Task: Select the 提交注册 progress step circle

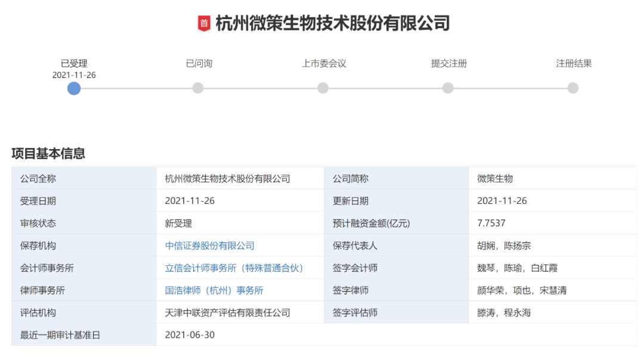Action: click(x=448, y=88)
